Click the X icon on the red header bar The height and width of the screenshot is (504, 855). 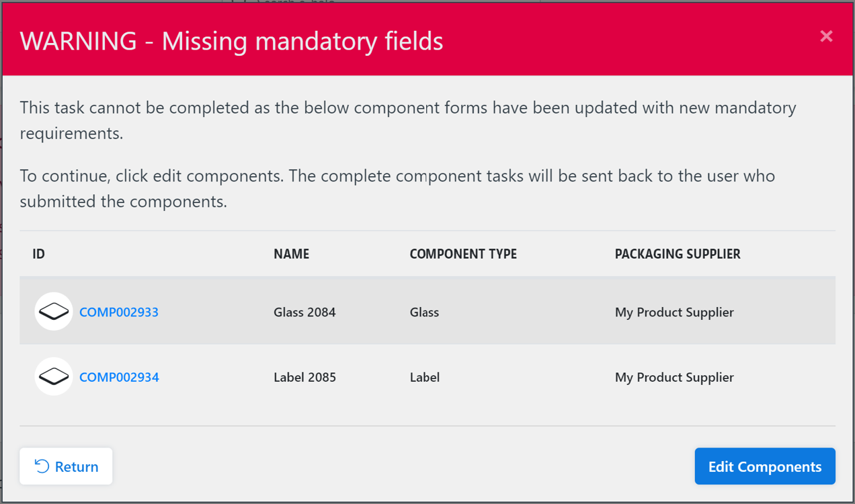826,37
